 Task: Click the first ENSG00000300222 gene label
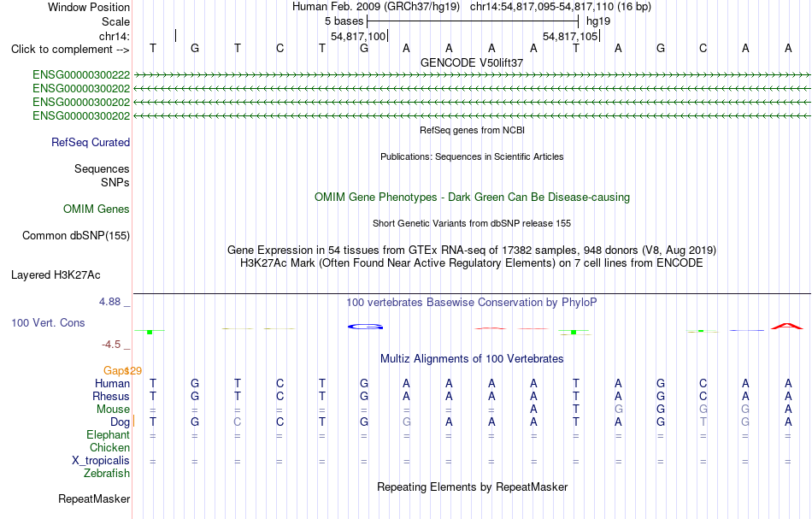pos(81,75)
